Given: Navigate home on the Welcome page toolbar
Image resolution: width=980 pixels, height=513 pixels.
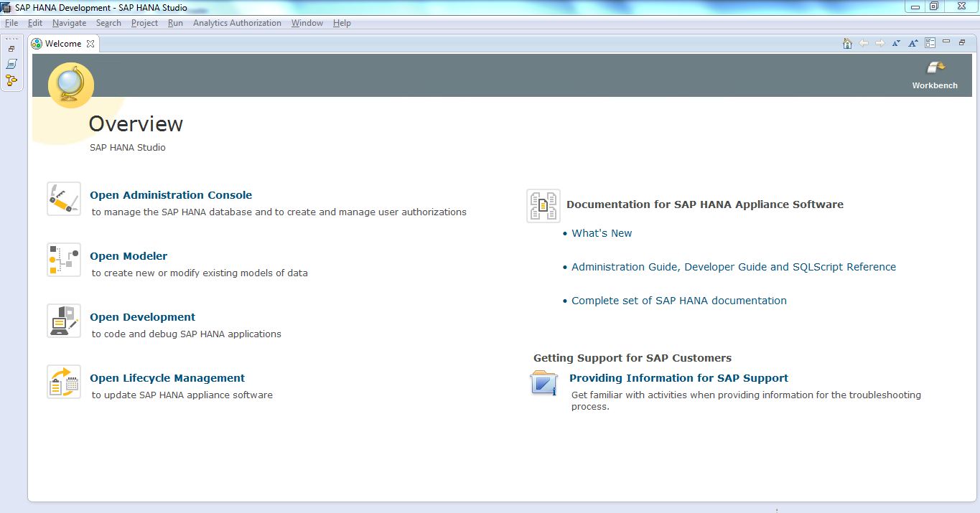Looking at the screenshot, I should point(846,42).
